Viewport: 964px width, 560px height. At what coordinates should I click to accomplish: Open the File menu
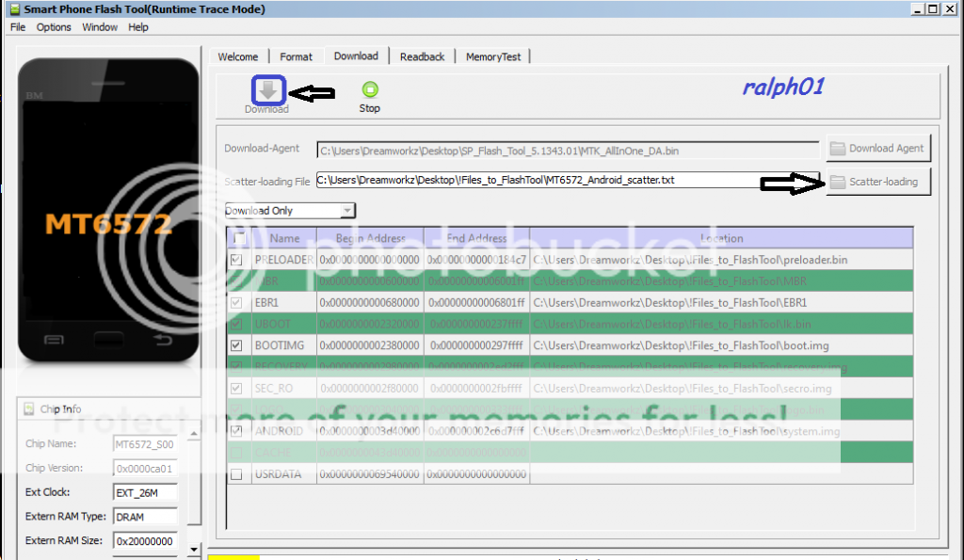pyautogui.click(x=18, y=27)
